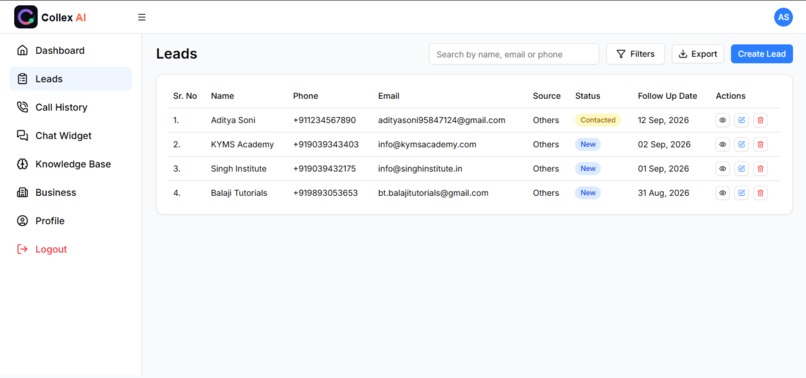This screenshot has height=378, width=806.
Task: Select the name Balaji Tutorials
Action: tap(239, 193)
